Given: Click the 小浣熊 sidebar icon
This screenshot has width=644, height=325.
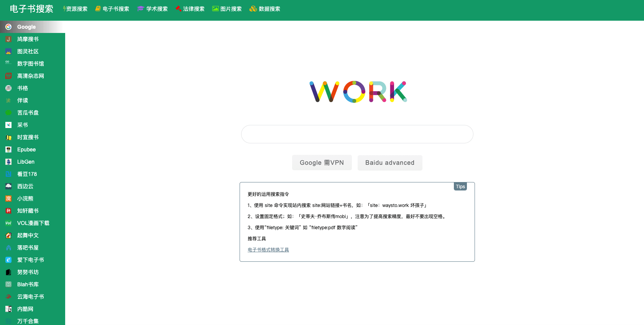Looking at the screenshot, I should 8,199.
